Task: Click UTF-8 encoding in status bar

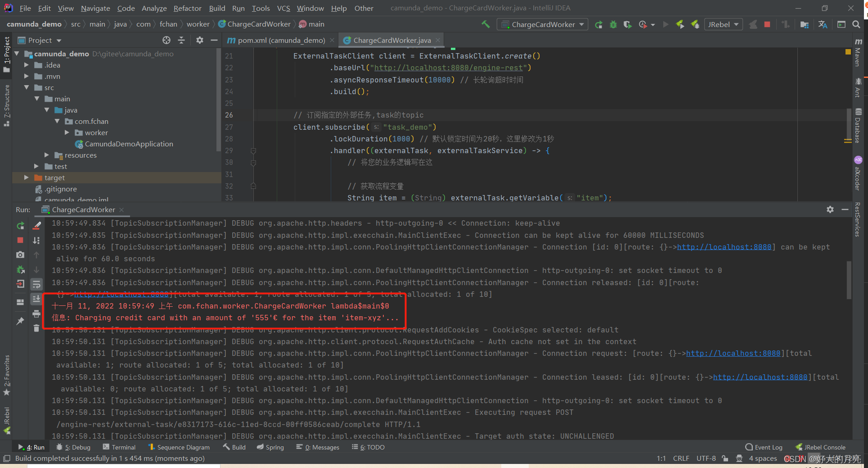Action: [x=706, y=458]
